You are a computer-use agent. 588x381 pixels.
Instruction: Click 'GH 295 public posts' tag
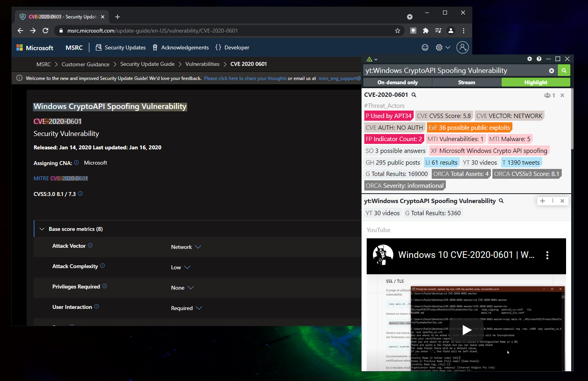tap(393, 163)
